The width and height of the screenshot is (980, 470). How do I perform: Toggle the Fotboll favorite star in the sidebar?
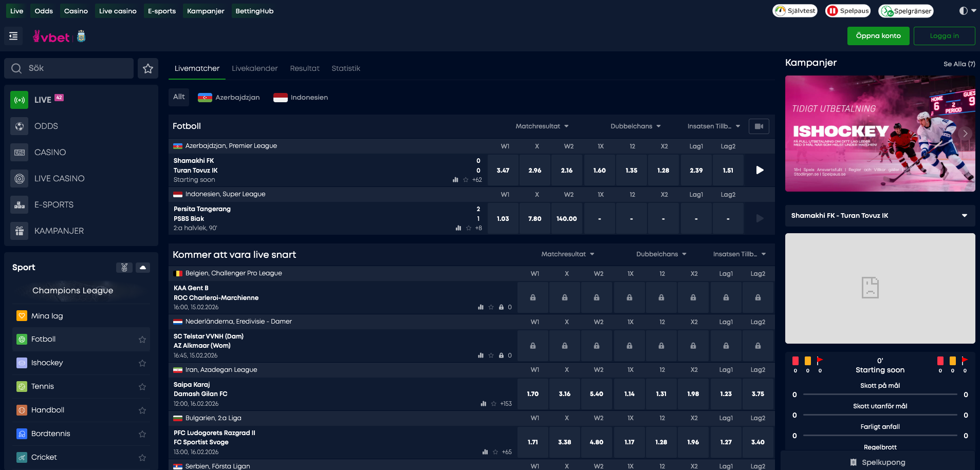pyautogui.click(x=142, y=339)
